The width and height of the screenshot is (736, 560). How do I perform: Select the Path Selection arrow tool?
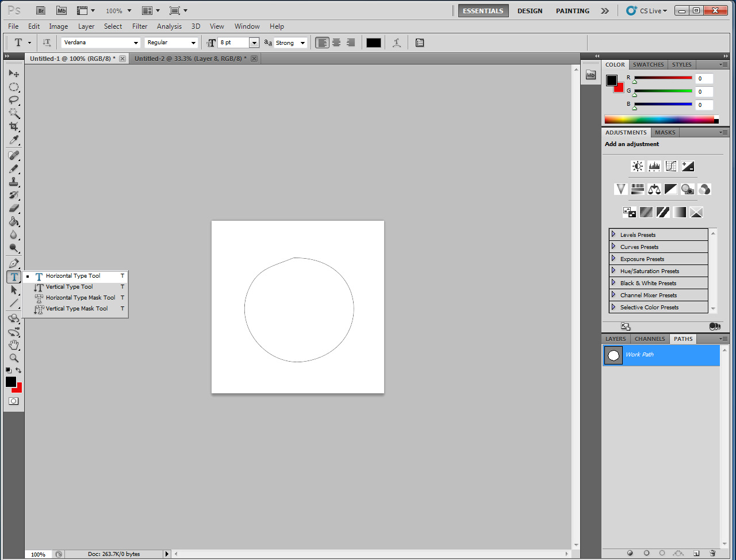point(14,290)
